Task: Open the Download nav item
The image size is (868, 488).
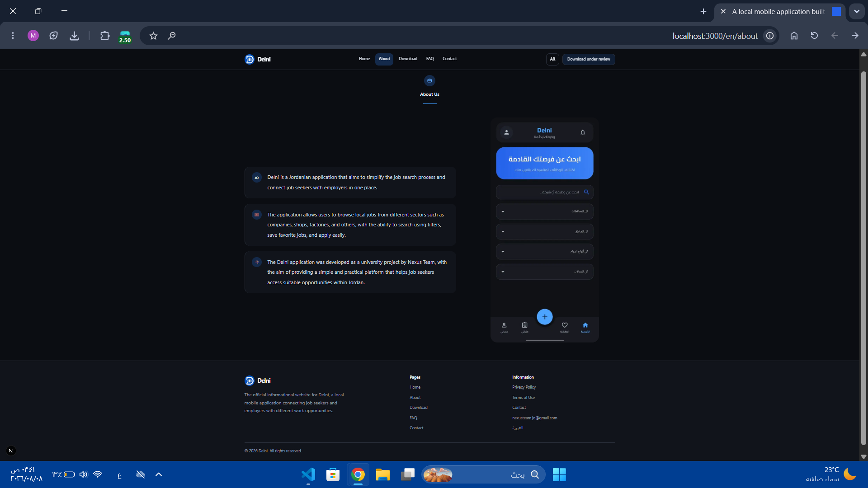Action: coord(408,59)
